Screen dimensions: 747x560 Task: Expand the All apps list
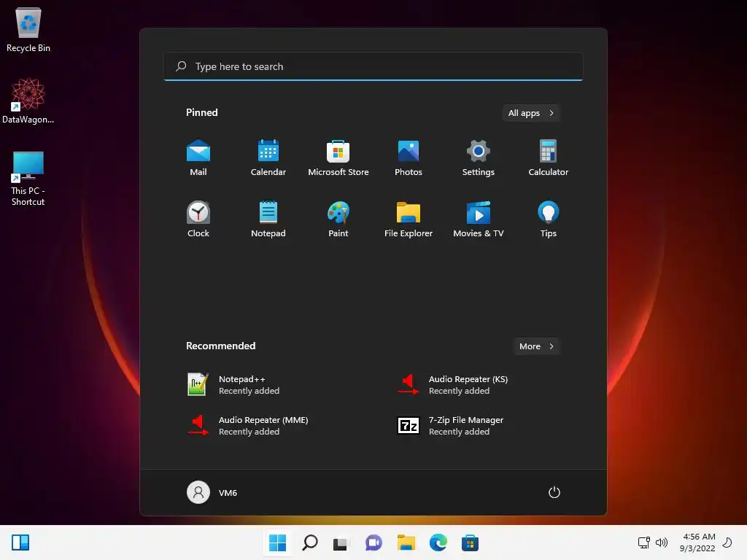click(x=531, y=113)
